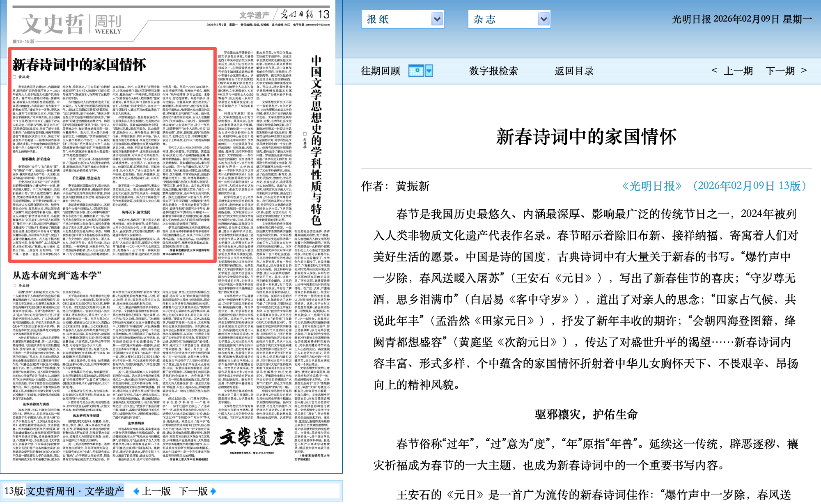This screenshot has width=821, height=504.
Task: Click the 文史哲周刊 masthead logo
Action: click(72, 25)
